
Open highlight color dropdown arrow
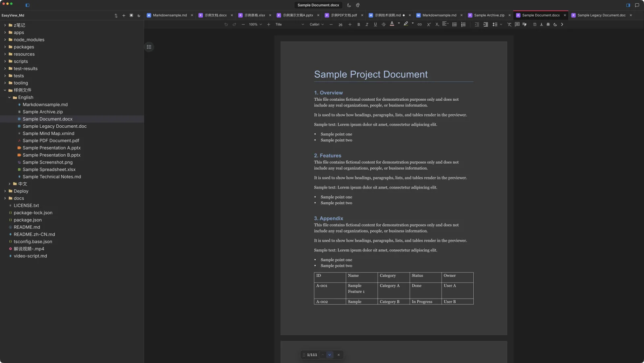click(413, 23)
